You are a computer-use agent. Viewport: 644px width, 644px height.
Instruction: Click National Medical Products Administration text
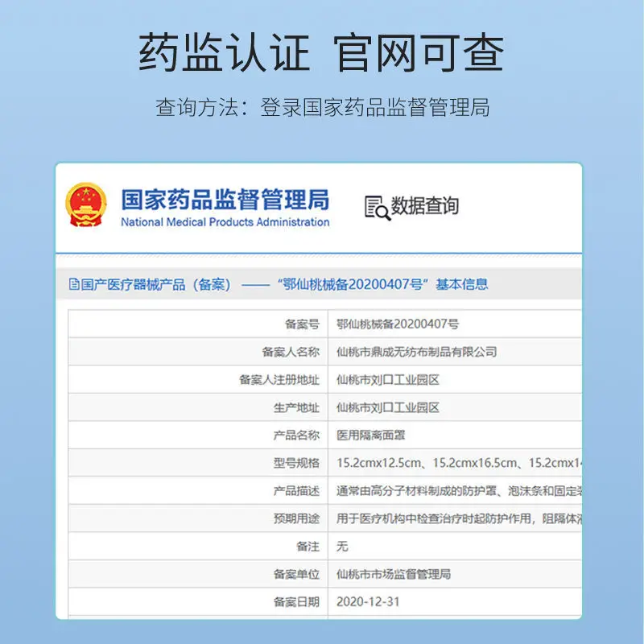(225, 222)
